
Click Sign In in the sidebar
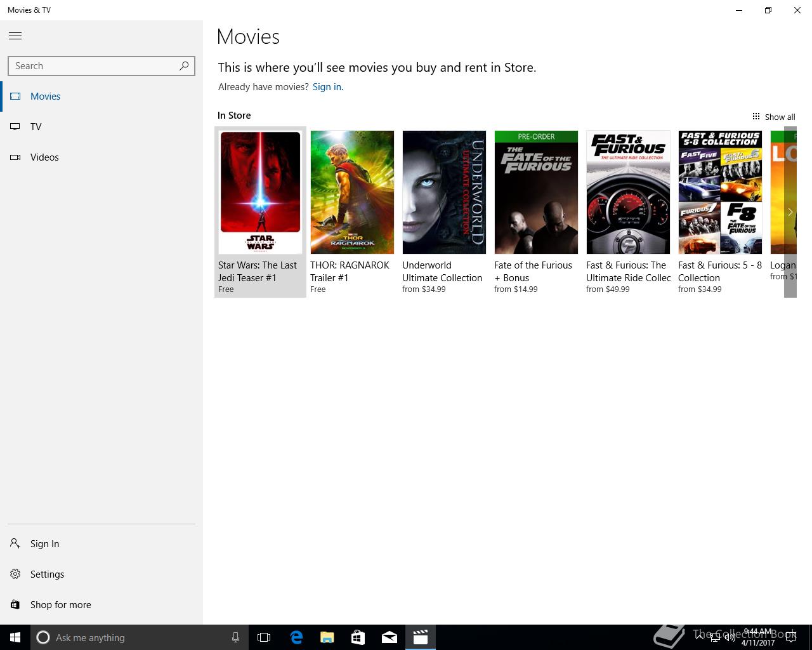click(x=101, y=544)
